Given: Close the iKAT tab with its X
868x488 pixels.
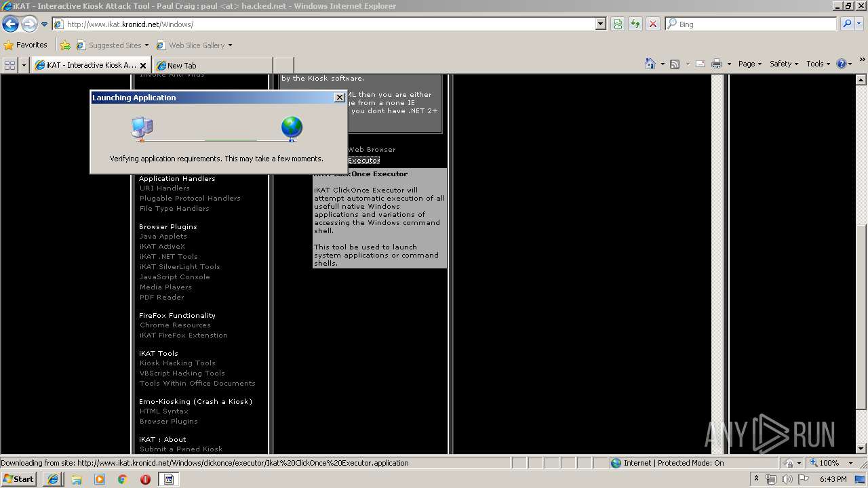Looking at the screenshot, I should pos(143,66).
